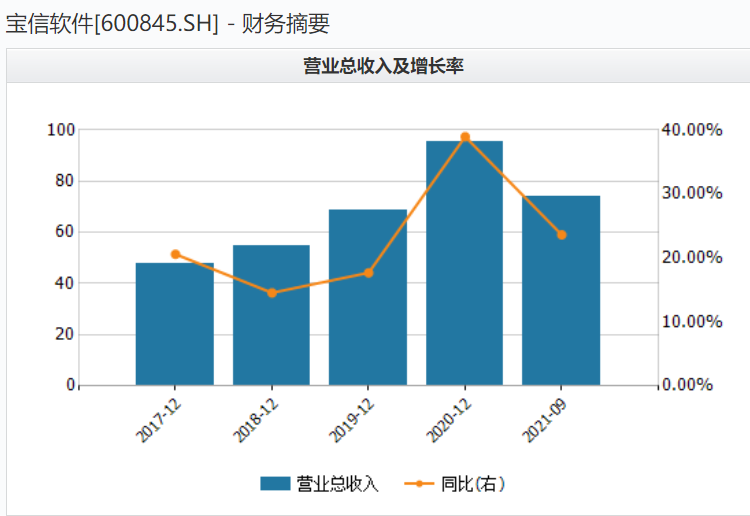Click the 2021-09 revenue bar

coord(561,290)
